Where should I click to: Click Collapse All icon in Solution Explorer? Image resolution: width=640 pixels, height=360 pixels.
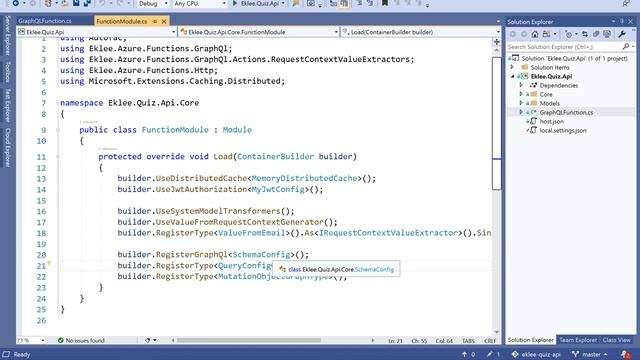click(596, 34)
